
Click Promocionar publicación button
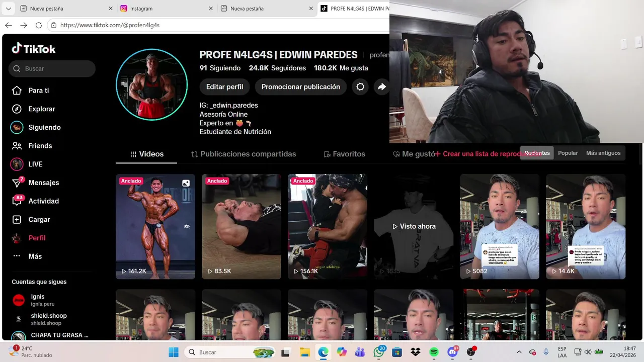click(301, 87)
